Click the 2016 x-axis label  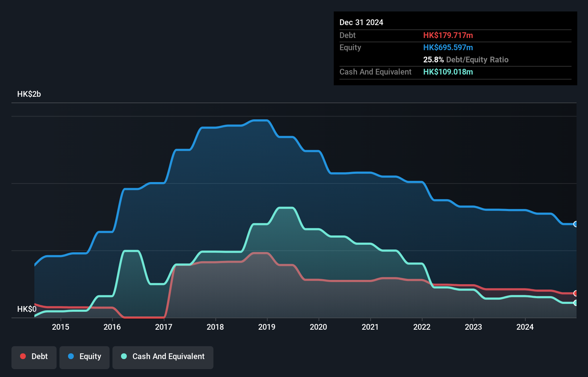[x=112, y=327]
